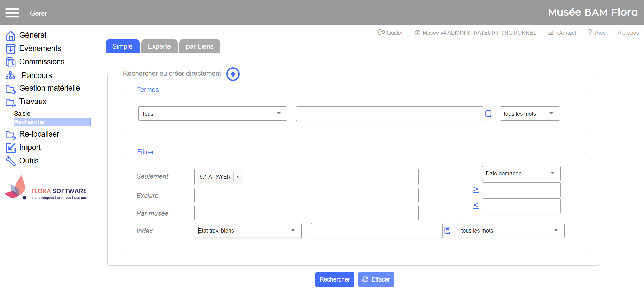
Task: Click the Général home icon
Action: tap(10, 35)
